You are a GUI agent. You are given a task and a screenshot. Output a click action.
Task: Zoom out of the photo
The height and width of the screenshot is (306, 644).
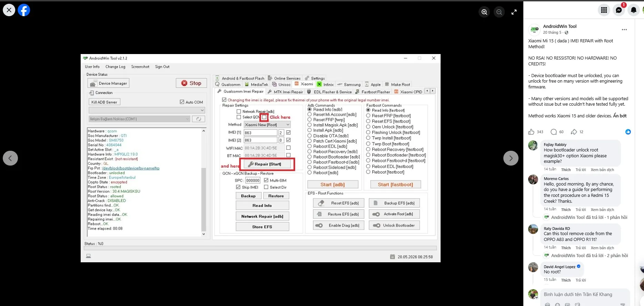(x=499, y=12)
